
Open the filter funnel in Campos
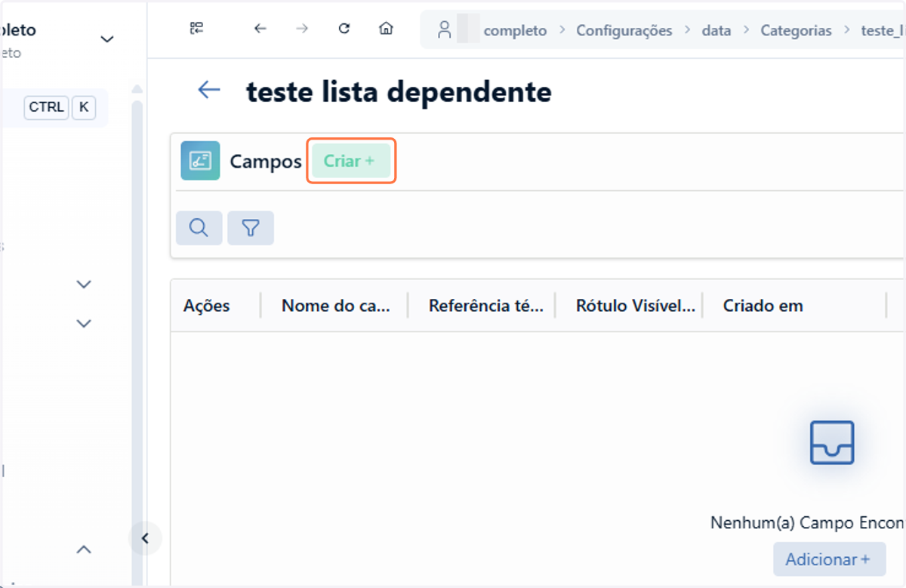tap(251, 228)
